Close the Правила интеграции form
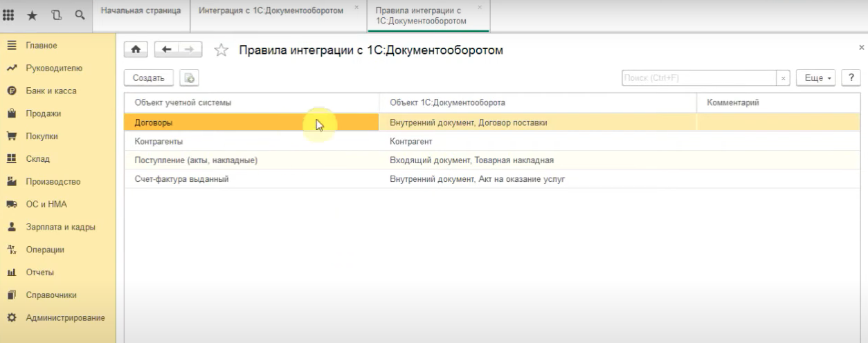The width and height of the screenshot is (868, 343). (861, 48)
